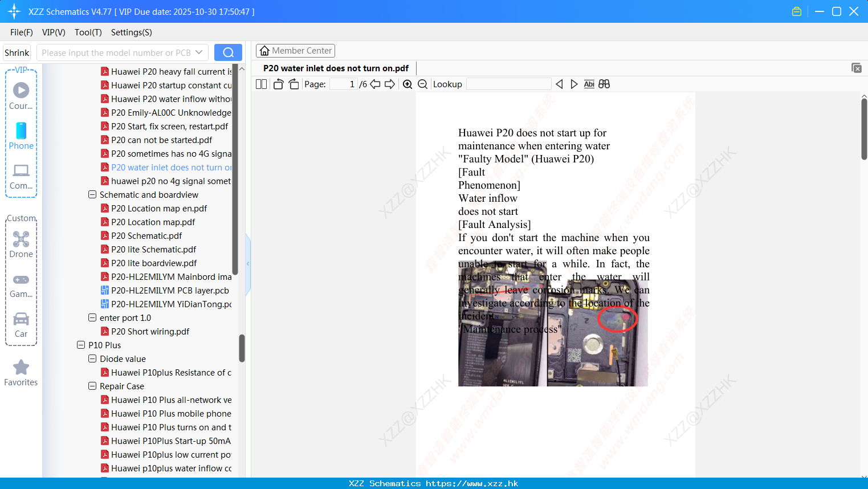Open P20 Start, fix screen, restart.pdf
This screenshot has width=868, height=489.
pos(169,127)
